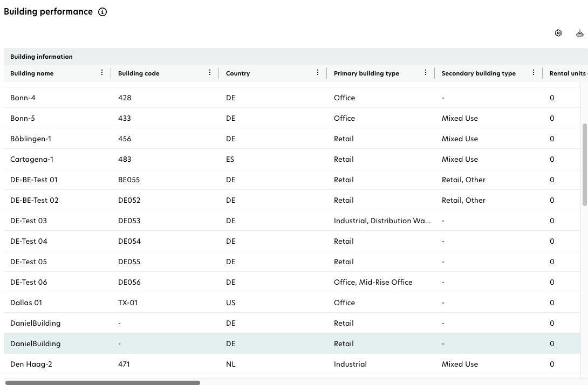Click Industrial type in Den Haag-2 row
The height and width of the screenshot is (385, 588).
(350, 365)
